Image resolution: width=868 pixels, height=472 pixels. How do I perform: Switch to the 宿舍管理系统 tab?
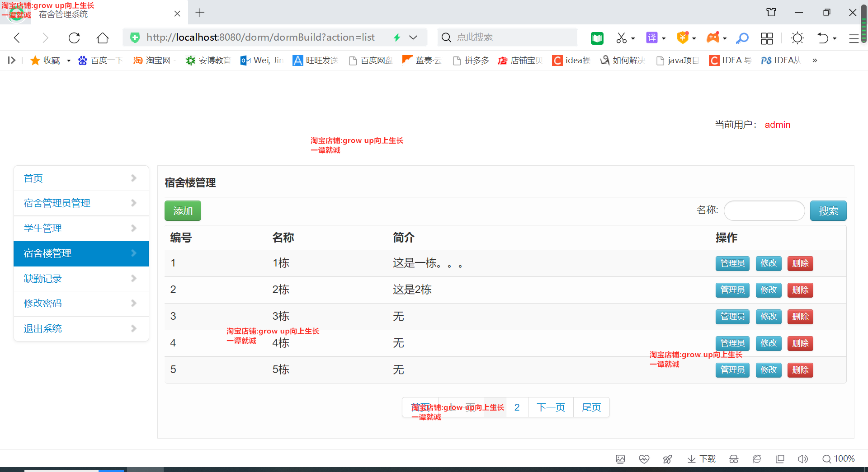63,13
